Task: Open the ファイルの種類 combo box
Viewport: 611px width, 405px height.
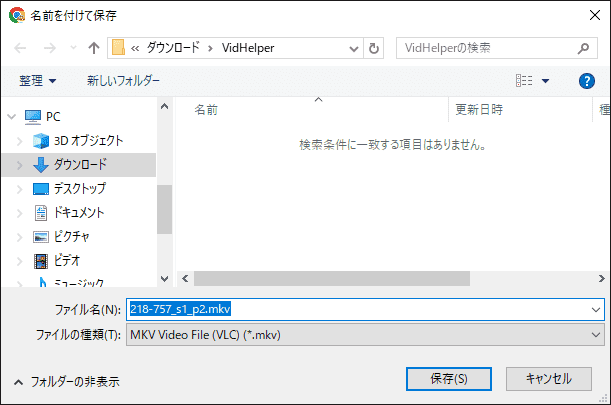Action: coord(365,335)
